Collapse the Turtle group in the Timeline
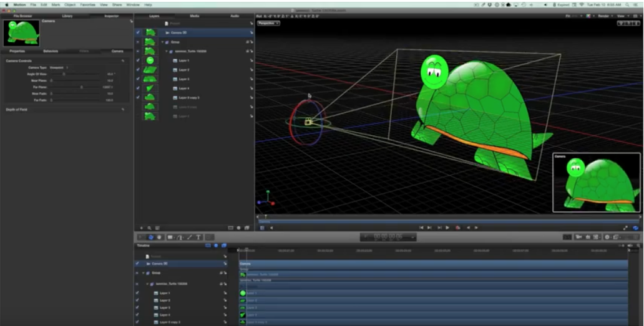Image resolution: width=644 pixels, height=326 pixels. (147, 284)
